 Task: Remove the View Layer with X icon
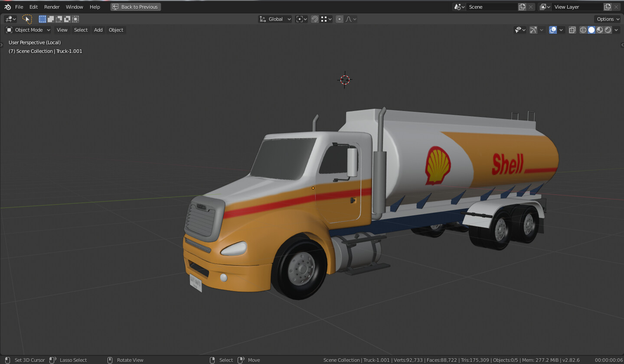tap(616, 7)
